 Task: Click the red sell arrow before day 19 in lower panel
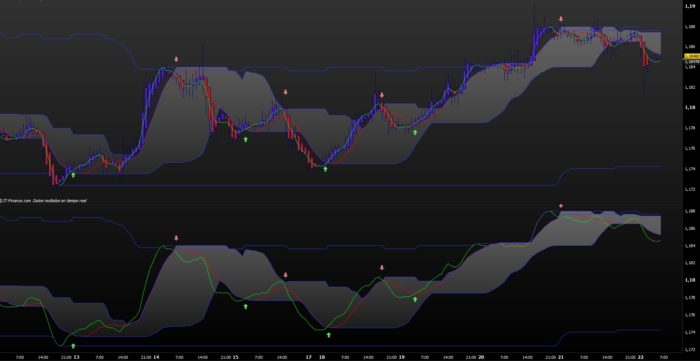tap(382, 267)
